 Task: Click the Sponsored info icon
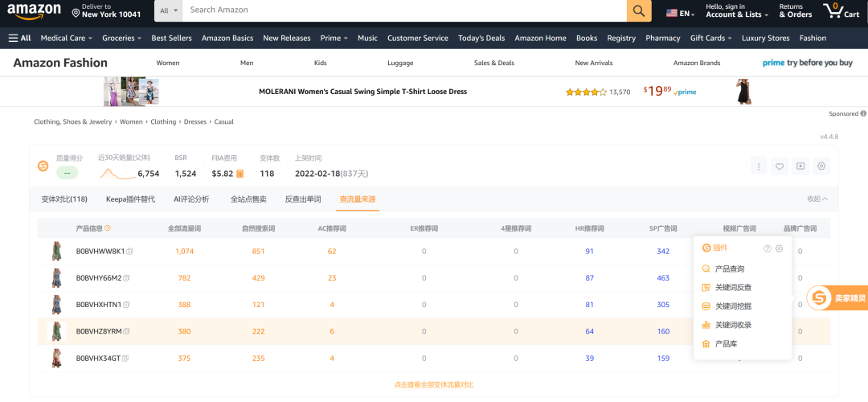tap(863, 113)
